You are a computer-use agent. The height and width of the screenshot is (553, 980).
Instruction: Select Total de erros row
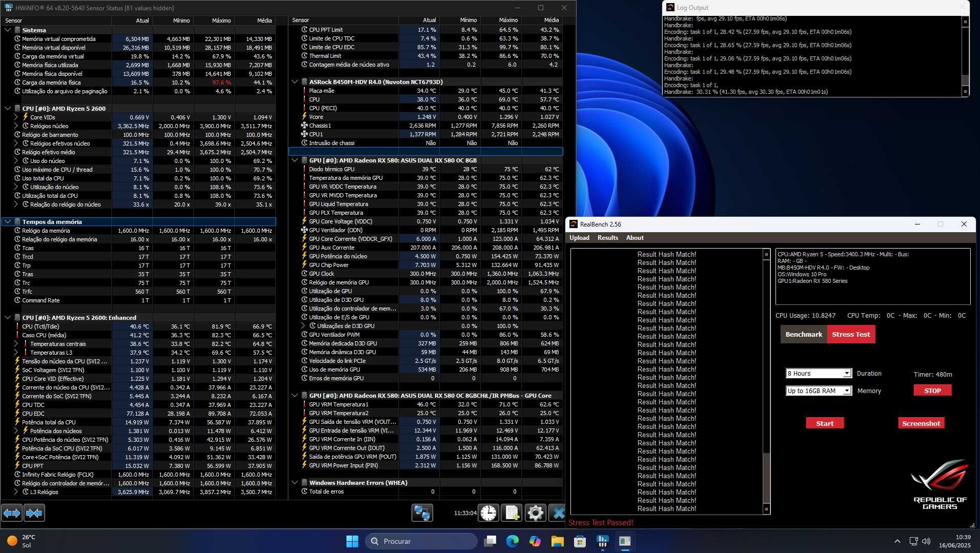(425, 491)
